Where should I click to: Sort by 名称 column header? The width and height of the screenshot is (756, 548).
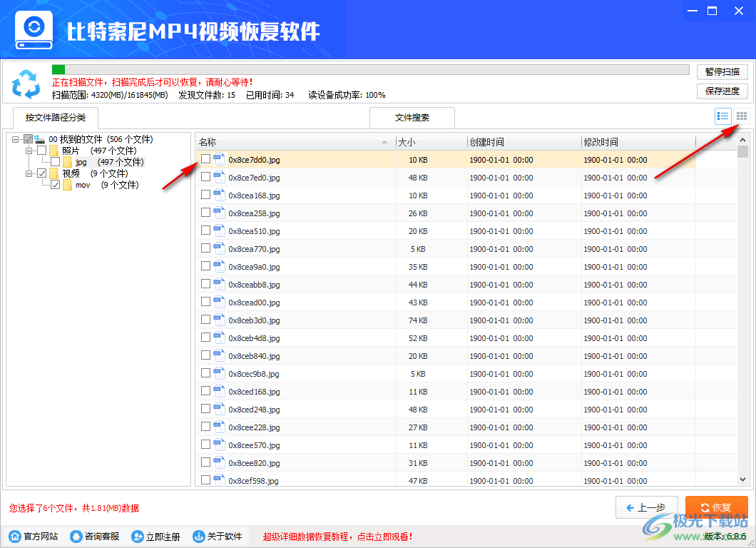click(295, 142)
